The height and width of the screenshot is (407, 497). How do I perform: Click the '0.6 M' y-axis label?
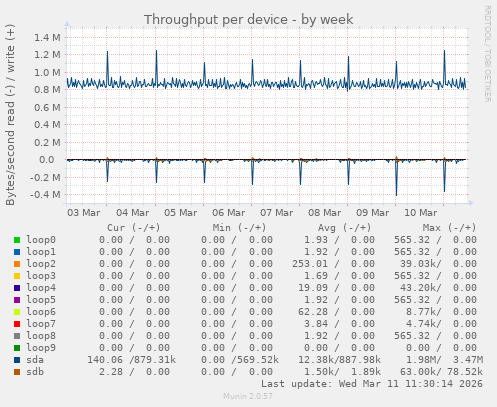tap(47, 108)
